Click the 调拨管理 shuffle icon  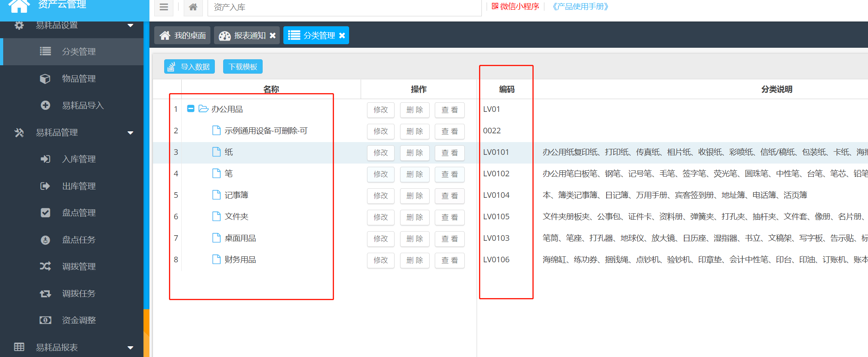pyautogui.click(x=45, y=266)
